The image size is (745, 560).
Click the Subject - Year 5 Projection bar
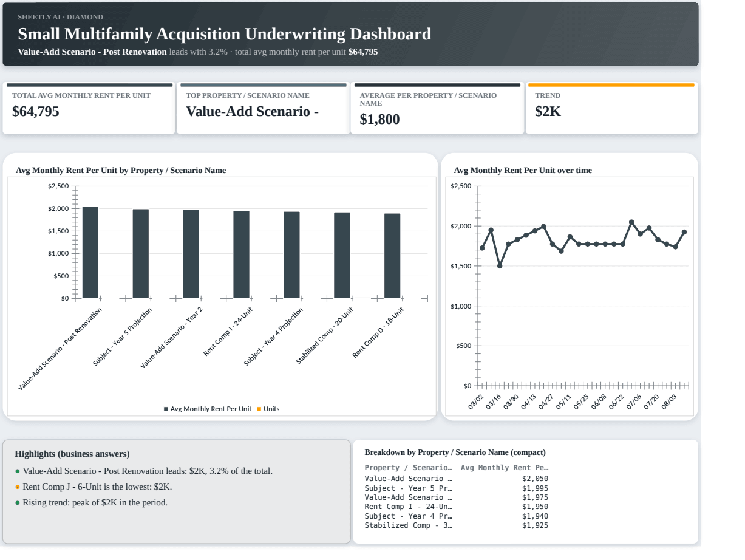[x=141, y=254]
